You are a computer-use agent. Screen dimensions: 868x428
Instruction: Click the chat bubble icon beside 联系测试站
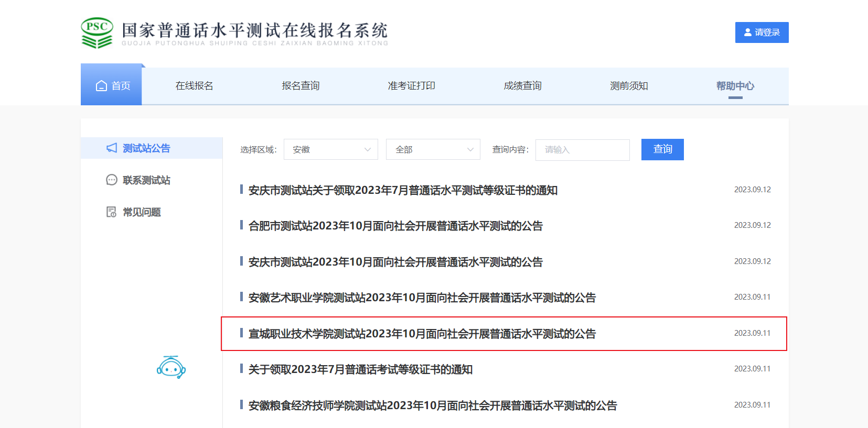tap(112, 180)
